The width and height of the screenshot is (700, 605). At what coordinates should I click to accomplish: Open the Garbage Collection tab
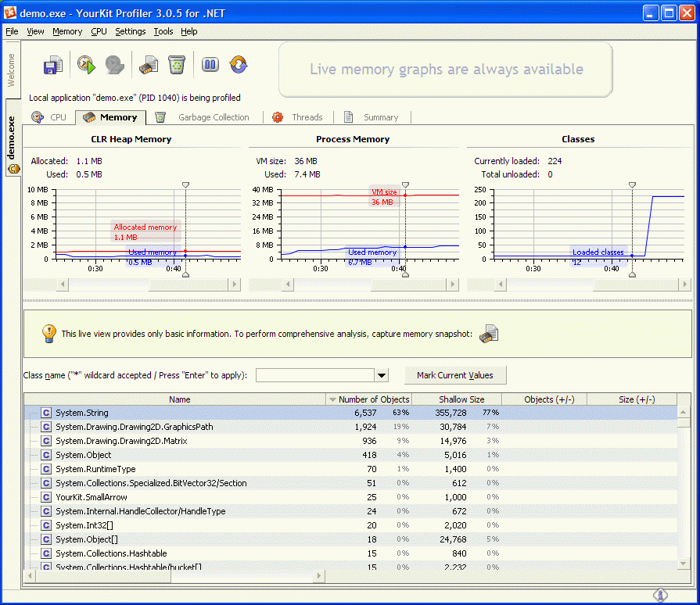203,117
